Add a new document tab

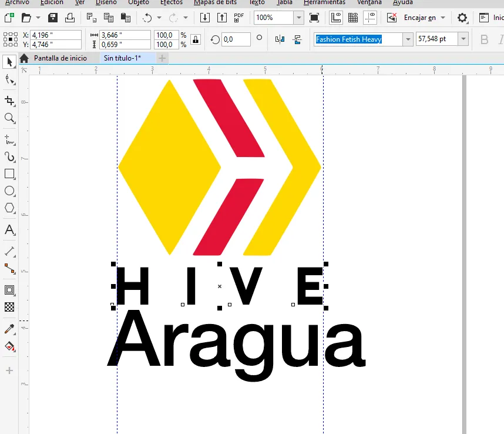[x=162, y=58]
